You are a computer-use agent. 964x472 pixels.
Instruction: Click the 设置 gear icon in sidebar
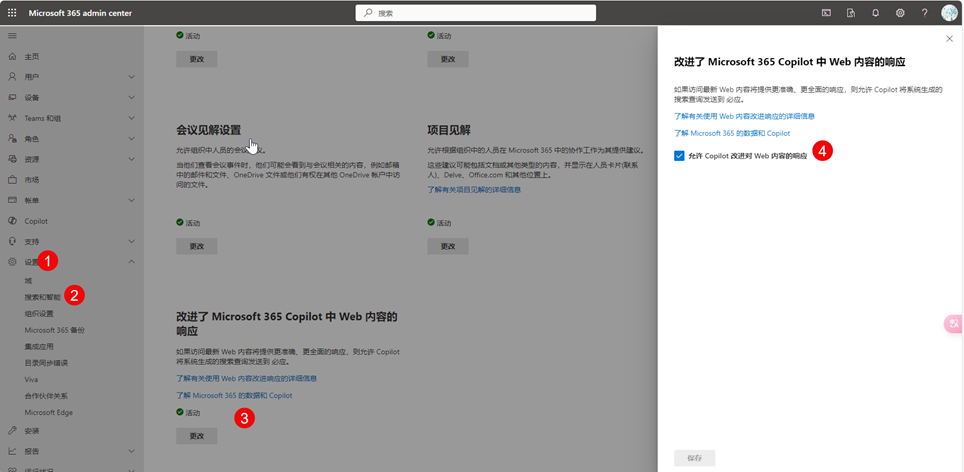pyautogui.click(x=12, y=262)
